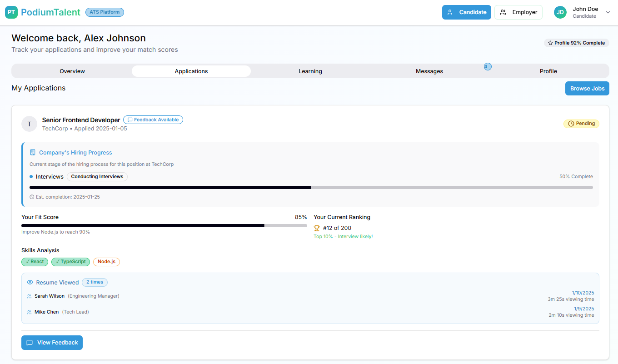Image resolution: width=618 pixels, height=364 pixels.
Task: Click the Your Fit Score progress bar
Action: tap(164, 225)
